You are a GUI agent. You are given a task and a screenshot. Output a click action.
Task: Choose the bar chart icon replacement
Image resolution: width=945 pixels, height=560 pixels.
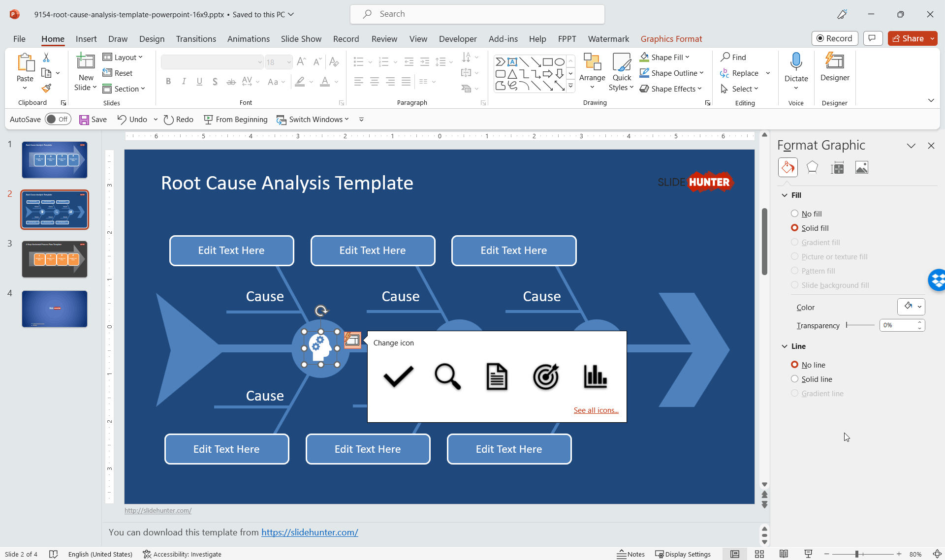595,376
